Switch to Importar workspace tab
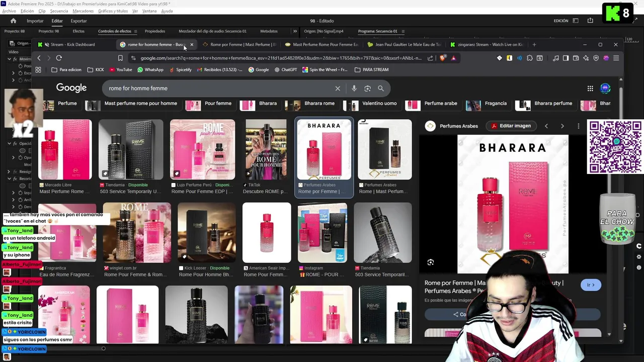 click(35, 21)
